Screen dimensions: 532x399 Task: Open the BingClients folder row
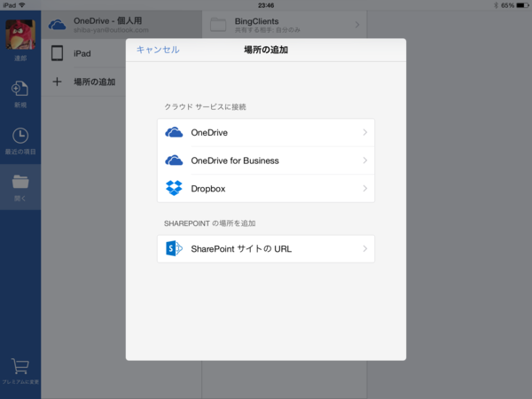point(285,25)
